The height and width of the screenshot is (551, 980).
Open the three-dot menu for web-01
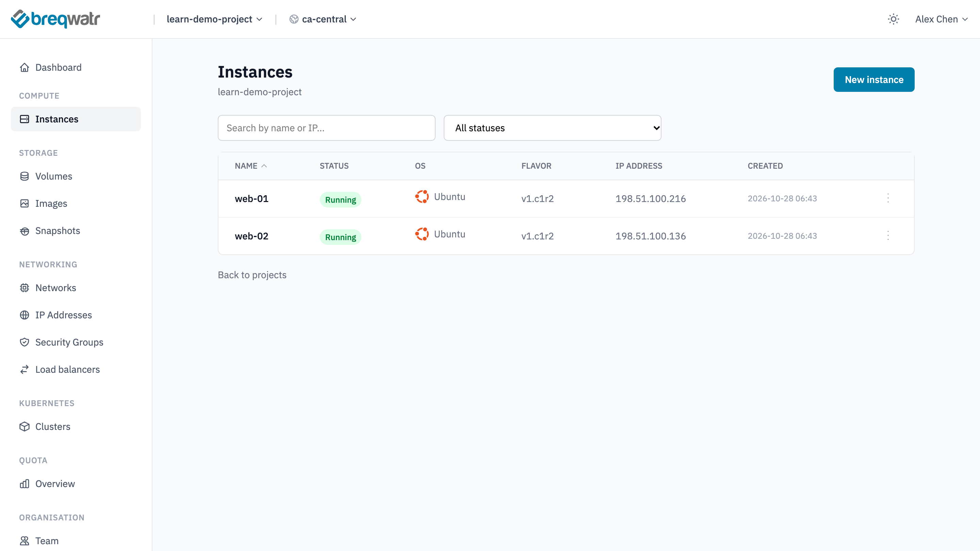pos(888,198)
